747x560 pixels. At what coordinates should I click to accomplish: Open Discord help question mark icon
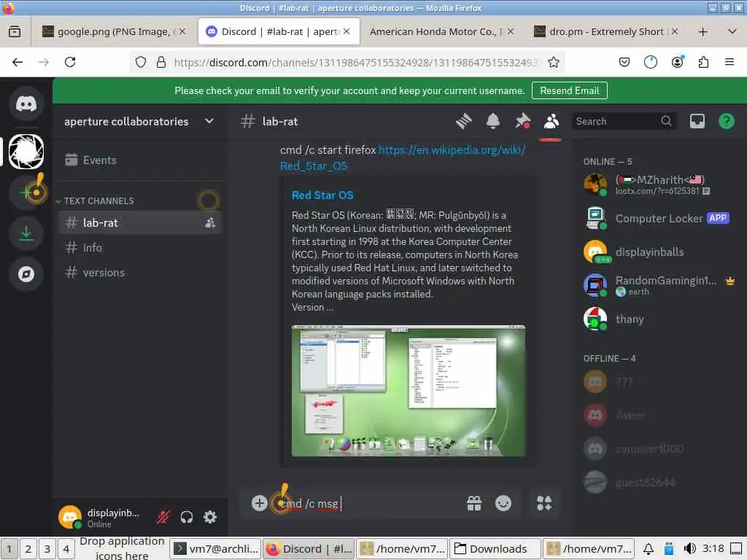726,122
